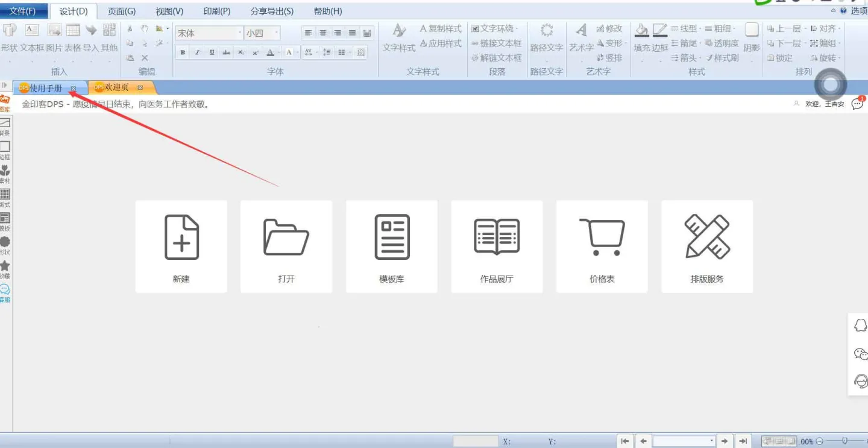868x448 pixels.
Task: Open the page selector dropdown in status bar
Action: click(712, 441)
